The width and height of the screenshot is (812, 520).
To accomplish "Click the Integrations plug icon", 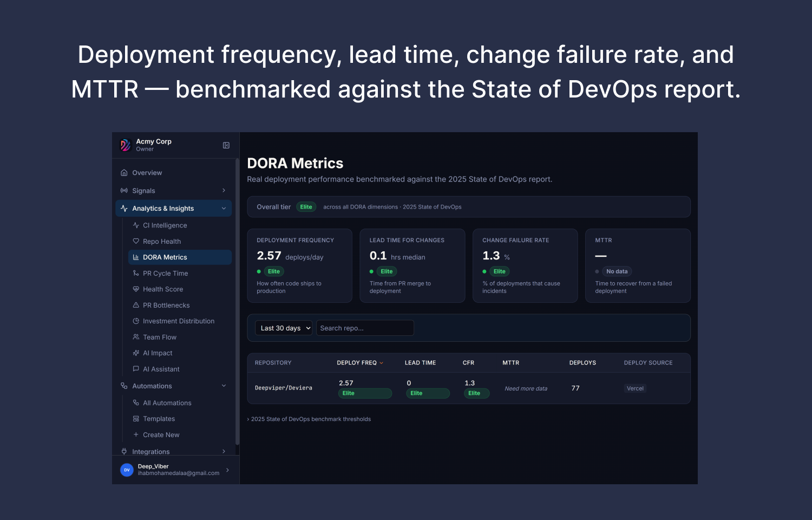I will pos(124,451).
